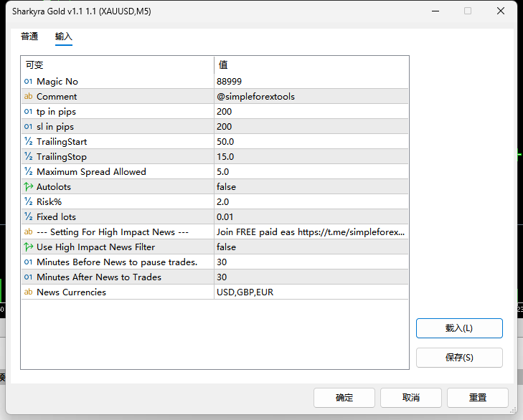Close the Sharkyra Gold dialog window
Image resolution: width=523 pixels, height=420 pixels.
[x=501, y=11]
